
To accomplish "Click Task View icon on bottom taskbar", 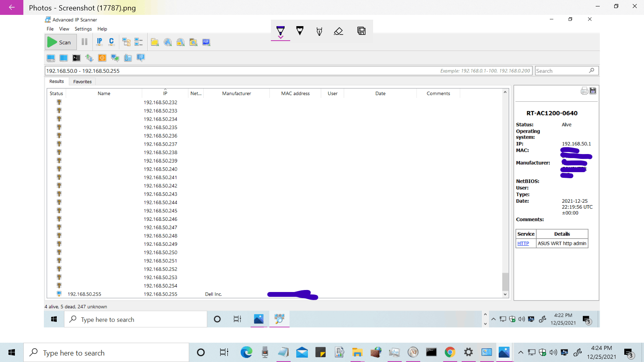I will point(224,352).
